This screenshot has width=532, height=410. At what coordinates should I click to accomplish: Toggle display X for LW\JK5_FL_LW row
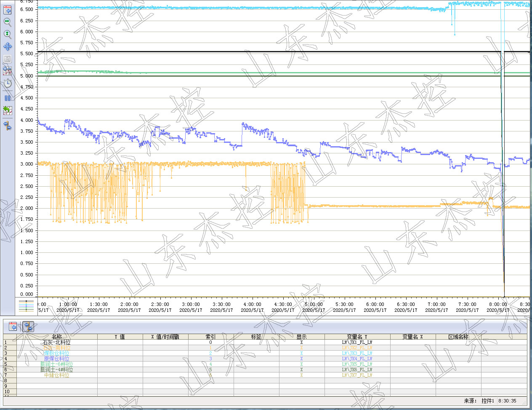point(302,364)
